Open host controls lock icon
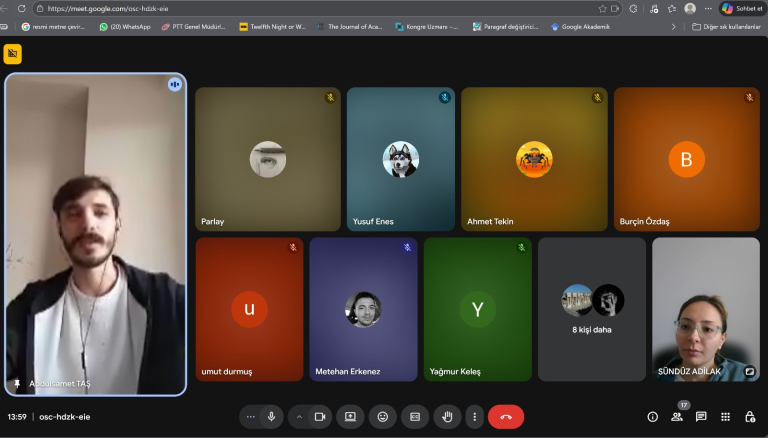Image resolution: width=768 pixels, height=438 pixels. pyautogui.click(x=749, y=416)
